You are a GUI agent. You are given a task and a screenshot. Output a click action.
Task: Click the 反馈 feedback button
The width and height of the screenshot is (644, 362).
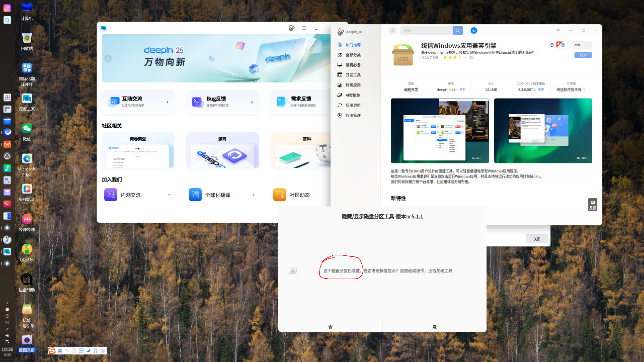coord(592,205)
